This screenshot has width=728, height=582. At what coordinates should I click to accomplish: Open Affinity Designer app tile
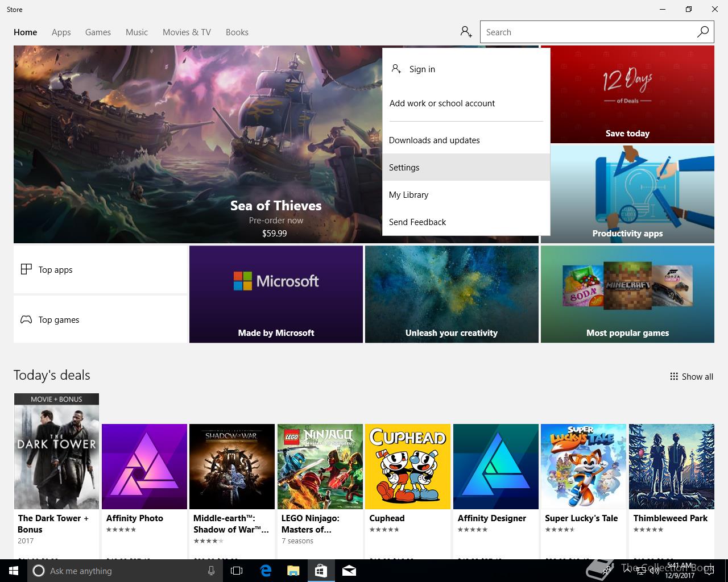[495, 491]
